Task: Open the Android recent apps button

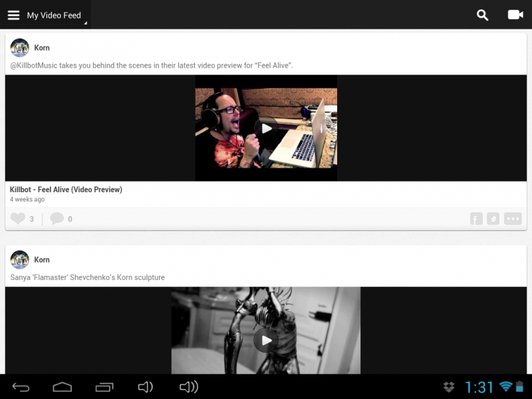Action: point(104,387)
